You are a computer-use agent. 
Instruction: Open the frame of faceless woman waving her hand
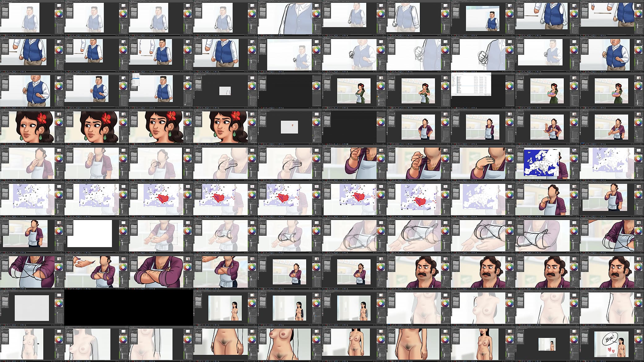(x=547, y=127)
